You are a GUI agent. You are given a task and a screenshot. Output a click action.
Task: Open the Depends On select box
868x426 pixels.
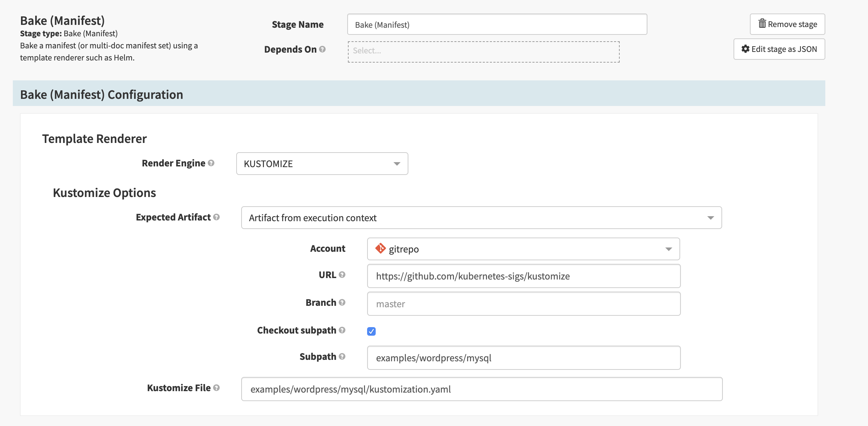point(483,52)
